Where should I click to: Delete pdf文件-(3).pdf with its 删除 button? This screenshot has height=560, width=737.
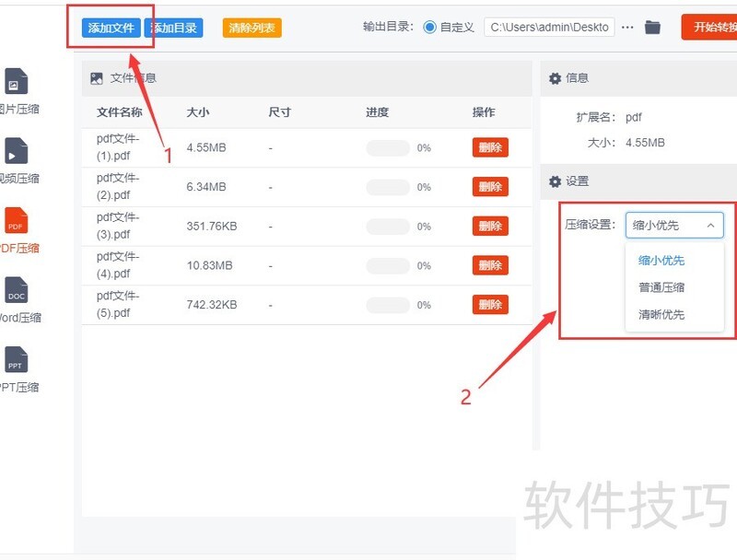[x=490, y=226]
